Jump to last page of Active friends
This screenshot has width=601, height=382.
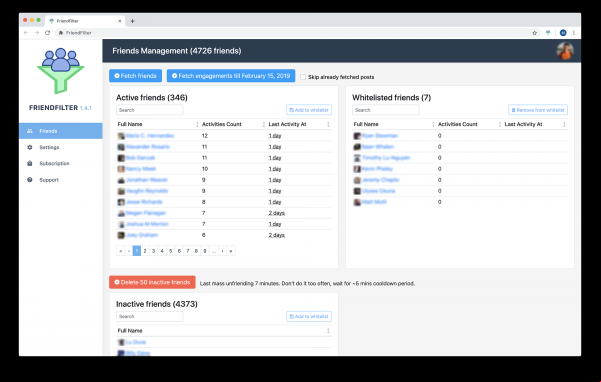tap(231, 251)
